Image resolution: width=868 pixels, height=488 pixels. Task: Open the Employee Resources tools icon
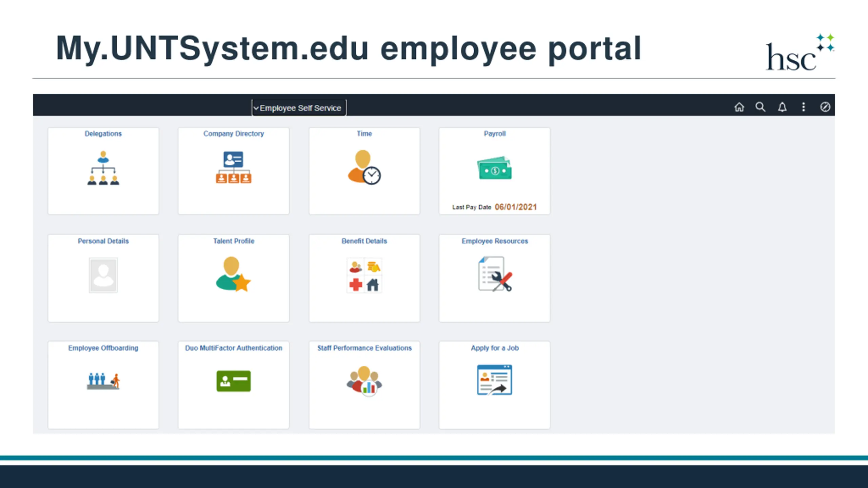pos(495,274)
